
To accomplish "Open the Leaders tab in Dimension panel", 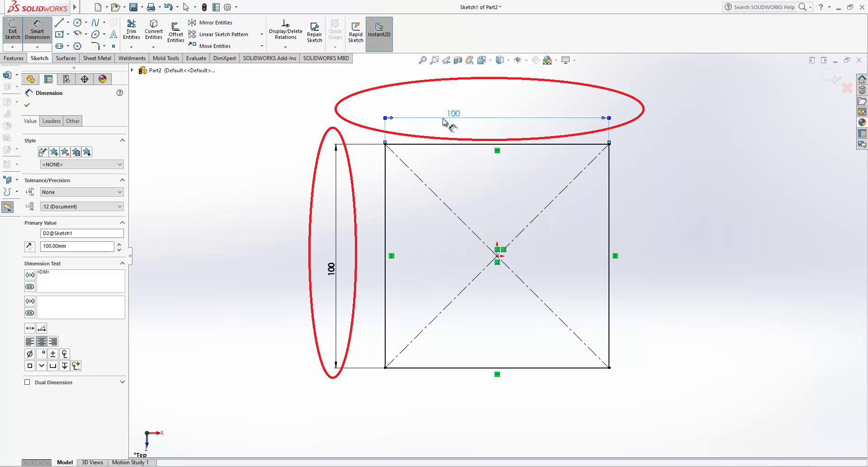I will (x=51, y=121).
